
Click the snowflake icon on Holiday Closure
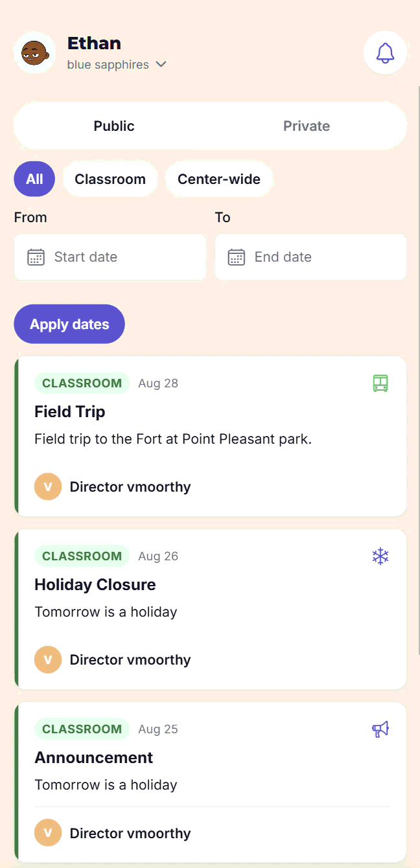380,556
